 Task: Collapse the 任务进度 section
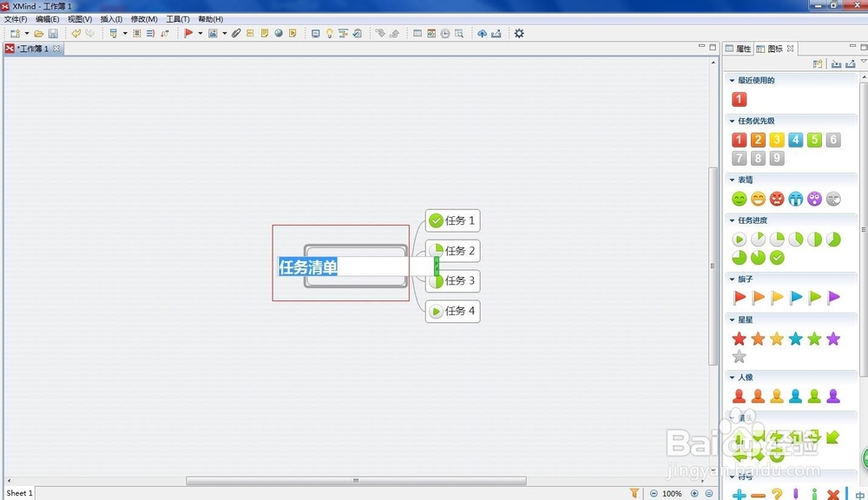[x=732, y=220]
